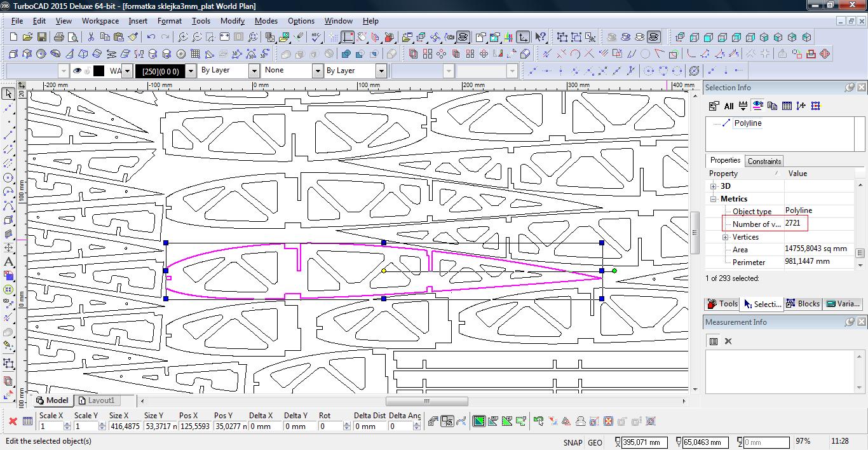The height and width of the screenshot is (450, 868).
Task: Expand the Vertices property node
Action: 726,237
